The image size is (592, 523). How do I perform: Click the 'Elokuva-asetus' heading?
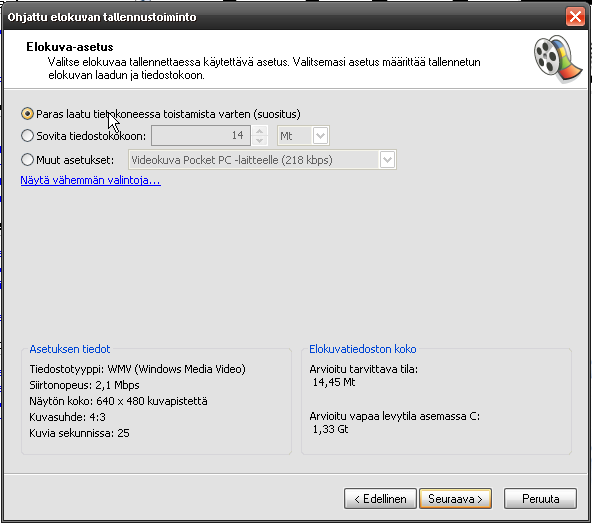[70, 47]
